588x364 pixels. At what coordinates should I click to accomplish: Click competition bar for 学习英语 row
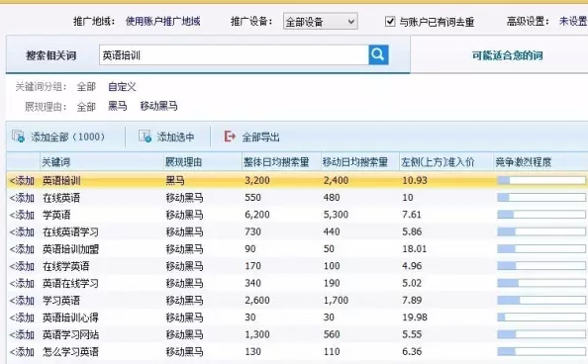(541, 301)
